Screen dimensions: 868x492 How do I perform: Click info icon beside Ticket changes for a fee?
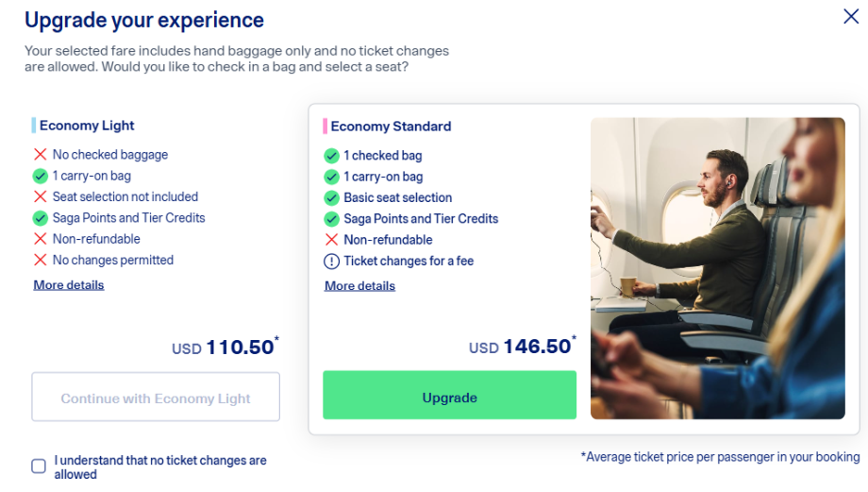[331, 261]
